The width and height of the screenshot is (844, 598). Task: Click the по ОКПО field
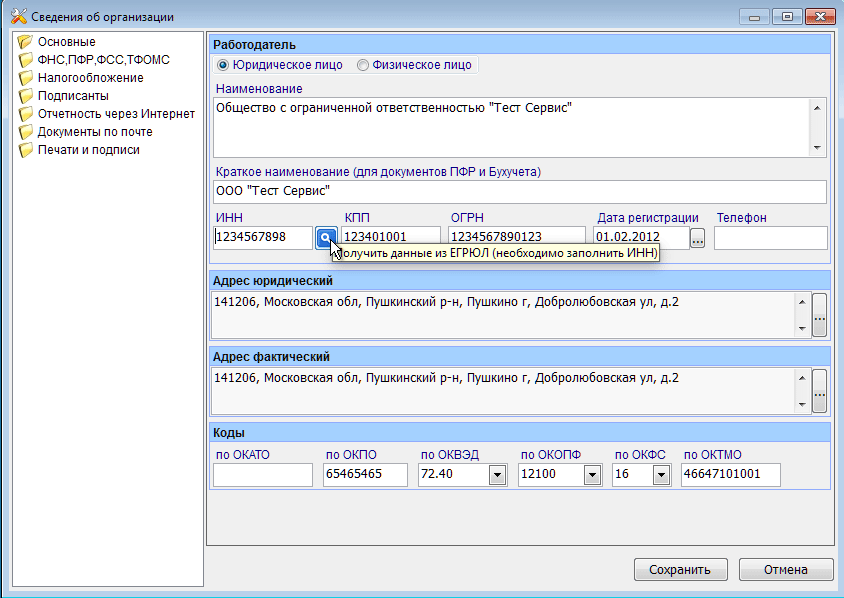365,475
